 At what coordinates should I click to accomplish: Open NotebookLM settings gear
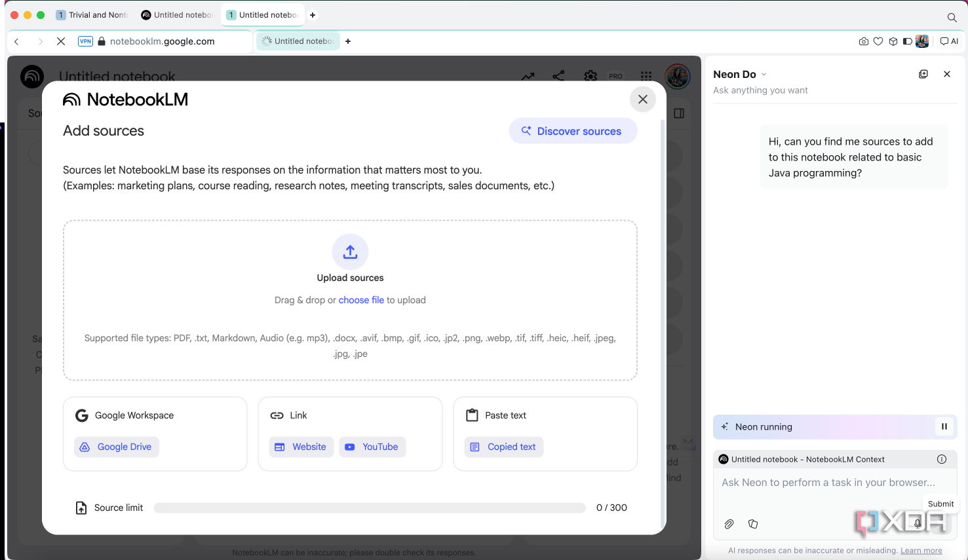[x=590, y=76]
